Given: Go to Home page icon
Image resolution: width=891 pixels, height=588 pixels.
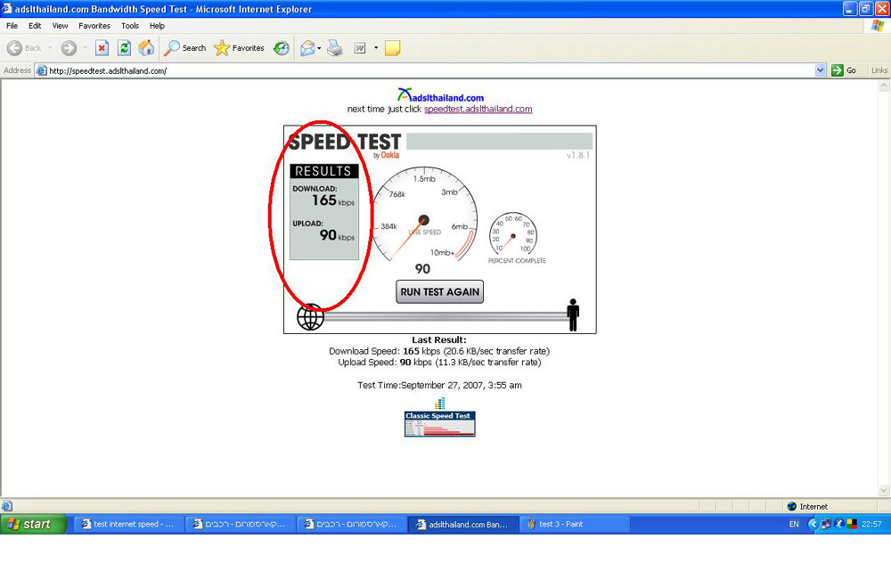Looking at the screenshot, I should pos(146,48).
